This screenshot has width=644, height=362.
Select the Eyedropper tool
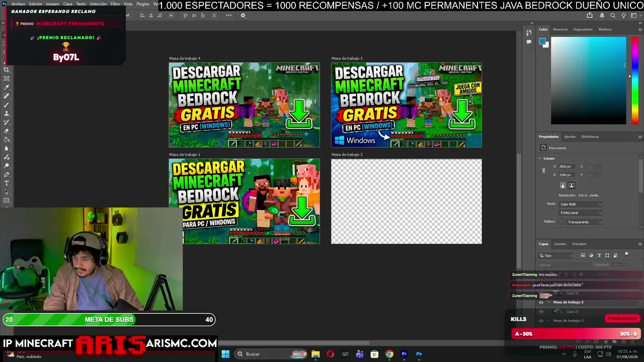point(7,87)
